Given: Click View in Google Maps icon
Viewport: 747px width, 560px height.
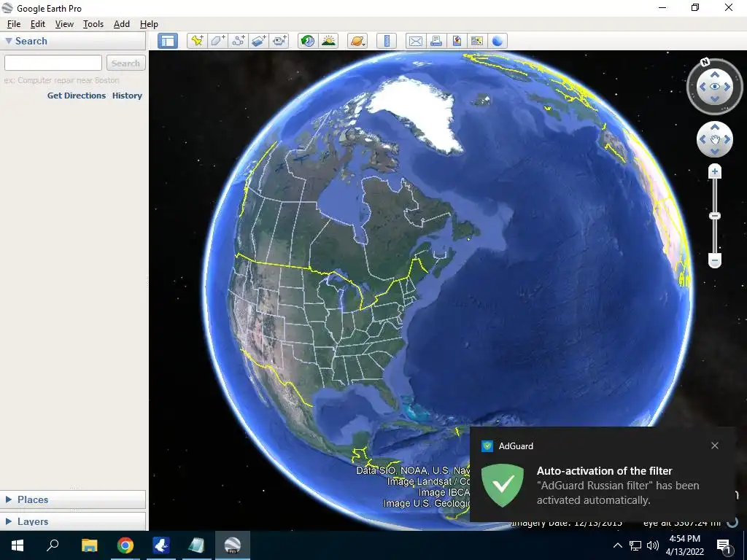Looking at the screenshot, I should [x=477, y=41].
